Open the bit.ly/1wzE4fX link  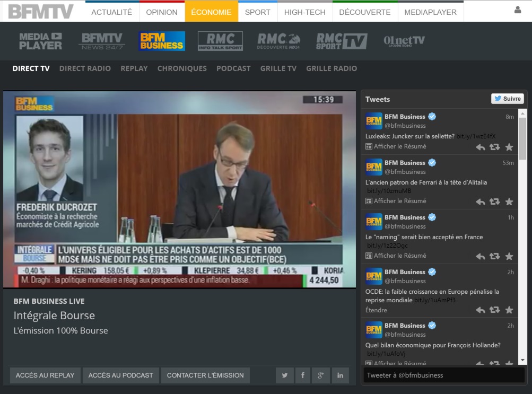(476, 136)
